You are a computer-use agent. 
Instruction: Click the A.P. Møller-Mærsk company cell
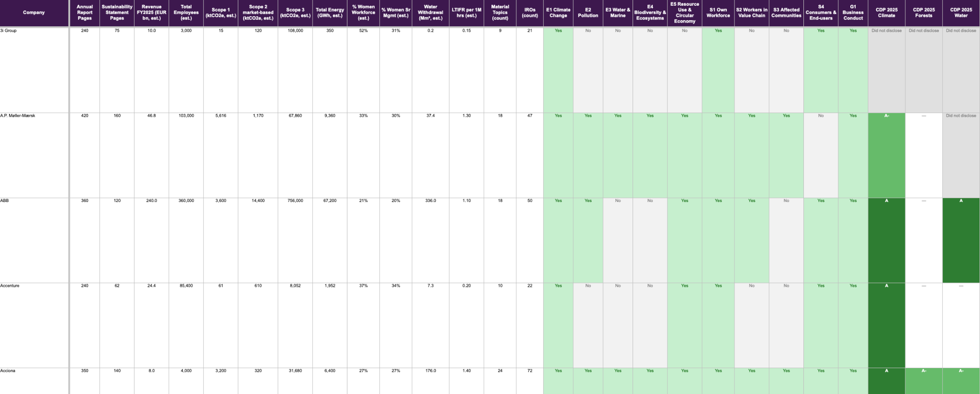(34, 155)
